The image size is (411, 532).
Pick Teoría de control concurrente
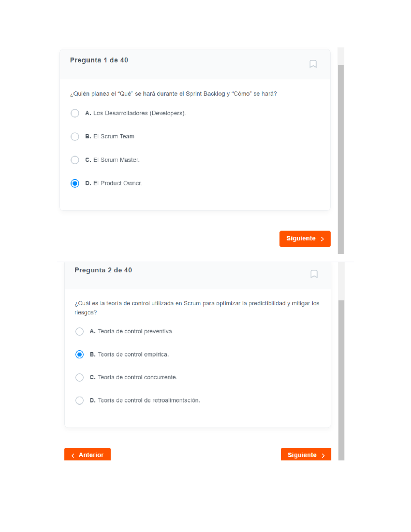[79, 378]
